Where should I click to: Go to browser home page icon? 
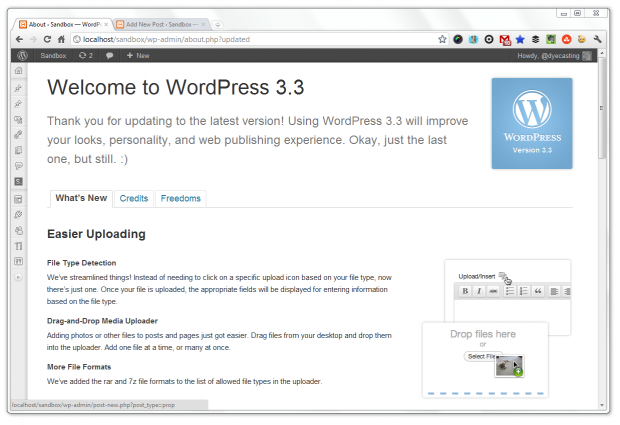tap(61, 39)
